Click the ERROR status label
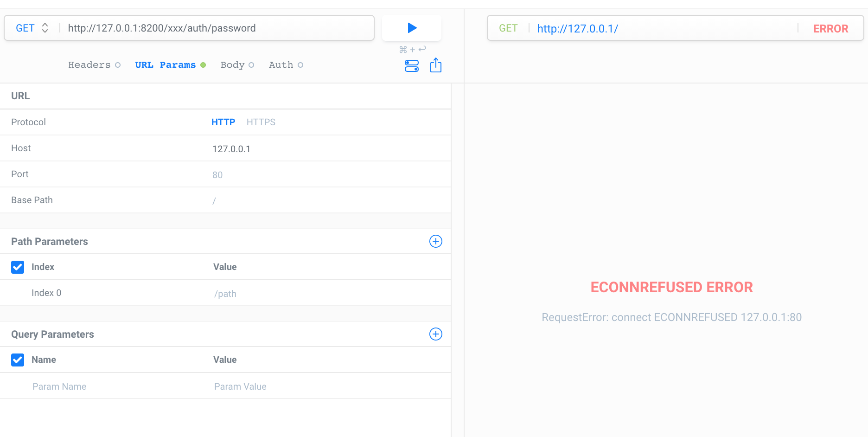 point(830,28)
